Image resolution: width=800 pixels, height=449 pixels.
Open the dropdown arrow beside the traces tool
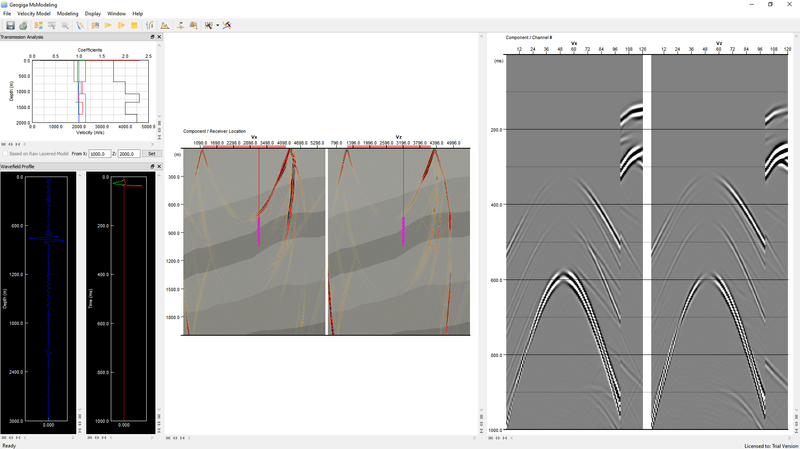[217, 25]
